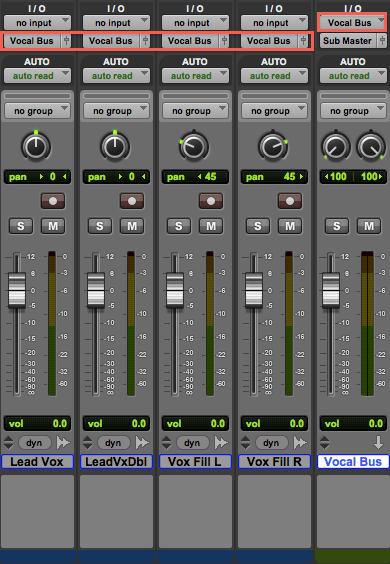Solo the Vox Fill L track
The width and height of the screenshot is (390, 564).
tap(178, 226)
